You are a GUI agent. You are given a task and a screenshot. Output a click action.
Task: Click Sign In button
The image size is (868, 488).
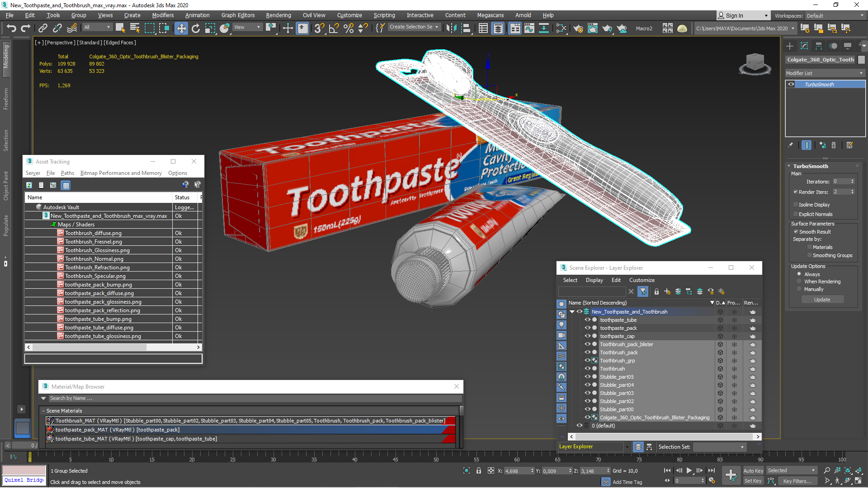tap(743, 16)
